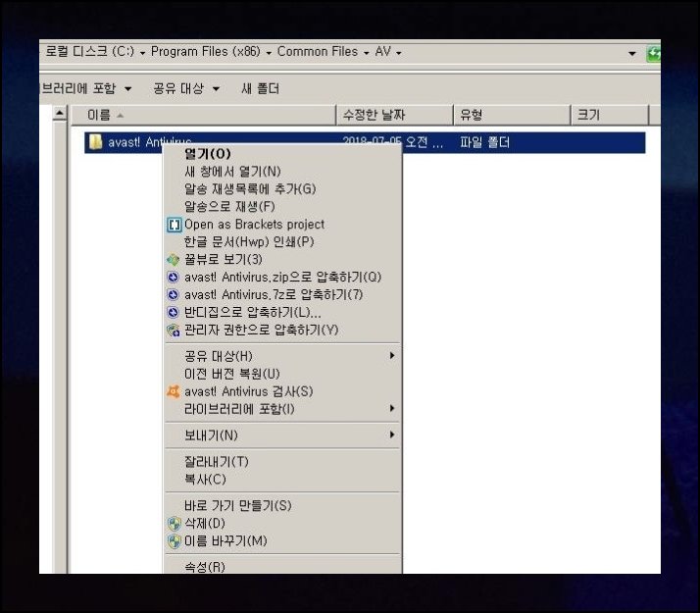Expand the 보내기(N) submenu arrow
The width and height of the screenshot is (700, 613).
click(x=392, y=434)
